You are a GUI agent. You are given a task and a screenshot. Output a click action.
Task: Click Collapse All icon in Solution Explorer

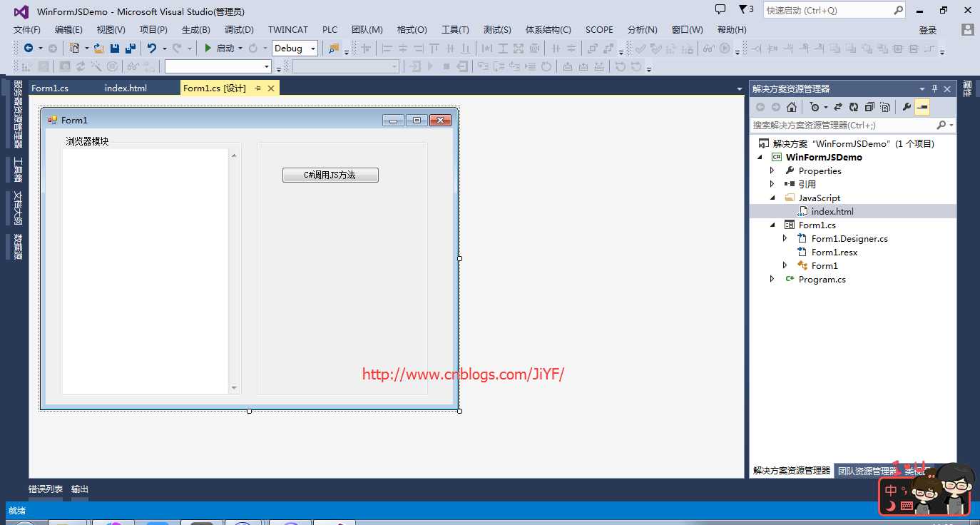pyautogui.click(x=869, y=107)
